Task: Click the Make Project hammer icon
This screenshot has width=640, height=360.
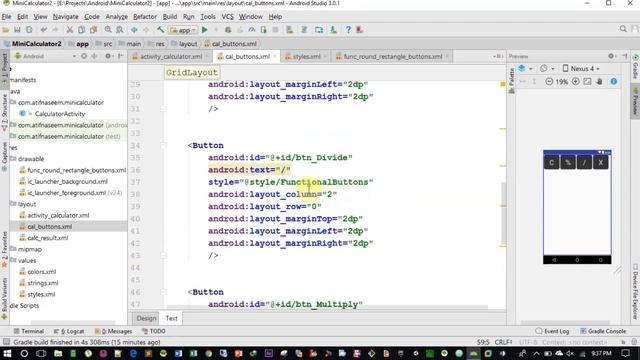Action: click(160, 30)
